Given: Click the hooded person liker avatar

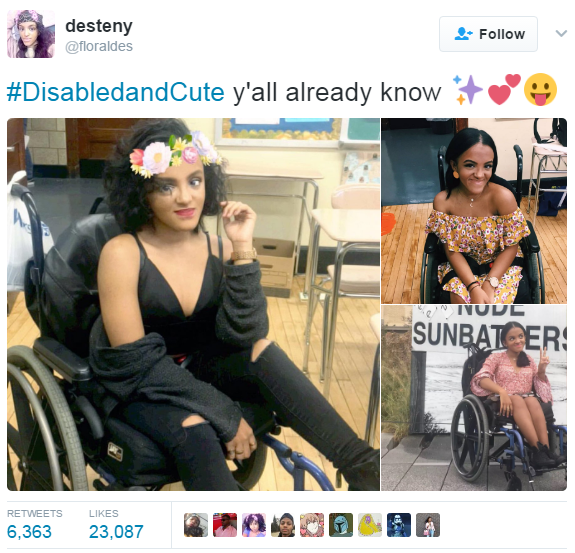Looking at the screenshot, I should 283,525.
